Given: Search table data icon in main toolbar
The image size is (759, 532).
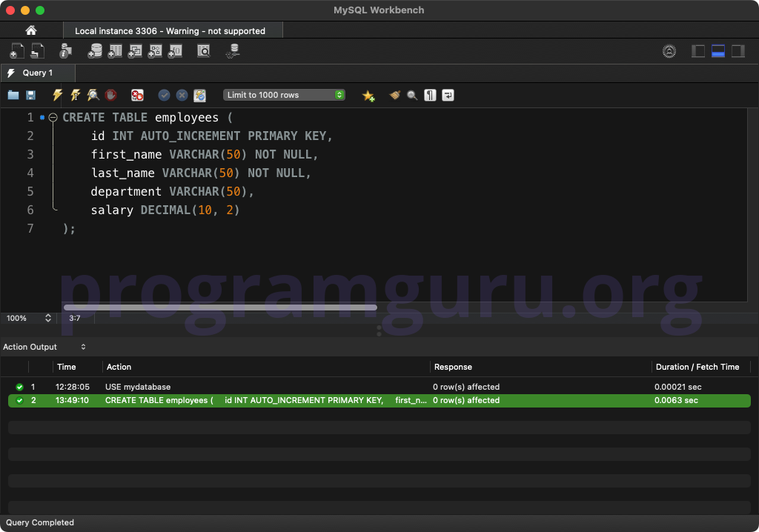Looking at the screenshot, I should (x=204, y=51).
